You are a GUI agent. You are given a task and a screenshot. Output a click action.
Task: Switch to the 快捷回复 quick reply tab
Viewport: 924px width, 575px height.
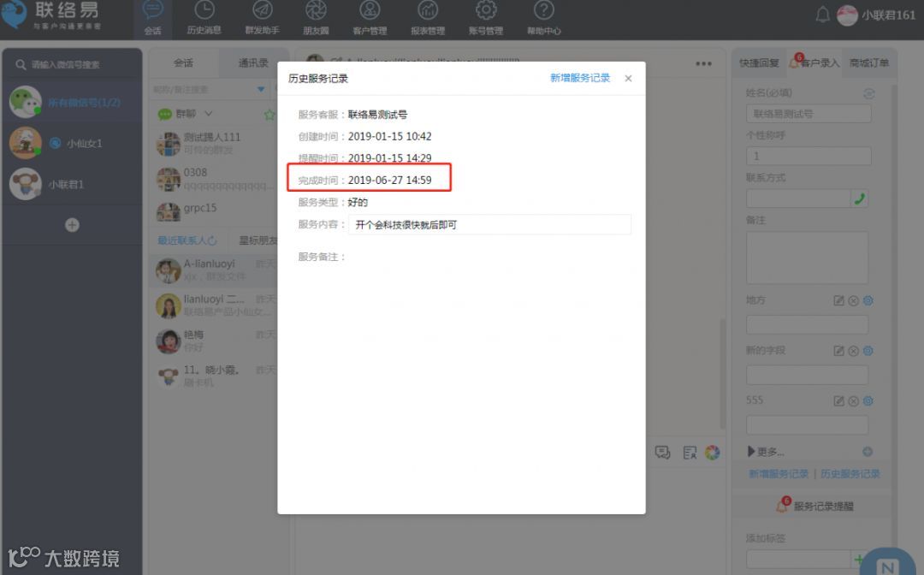click(x=759, y=62)
